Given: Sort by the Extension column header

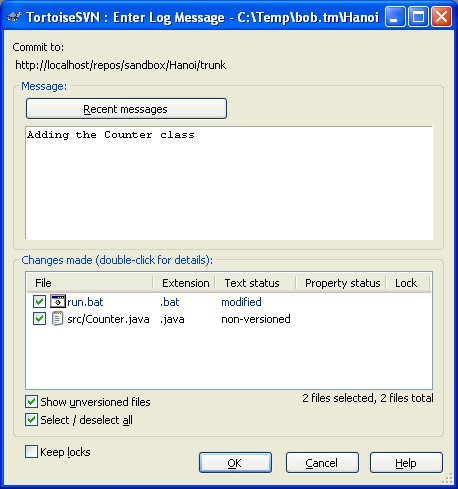Looking at the screenshot, I should (184, 283).
